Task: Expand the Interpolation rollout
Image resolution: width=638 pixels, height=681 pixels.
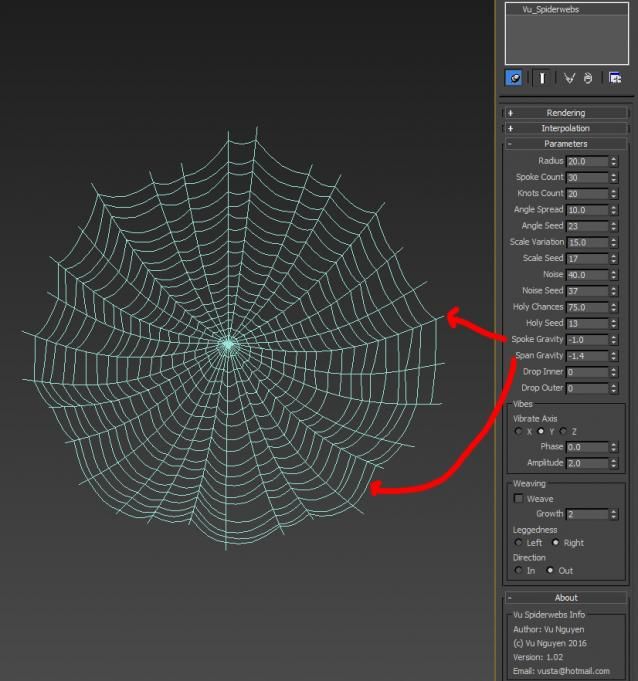Action: point(565,129)
